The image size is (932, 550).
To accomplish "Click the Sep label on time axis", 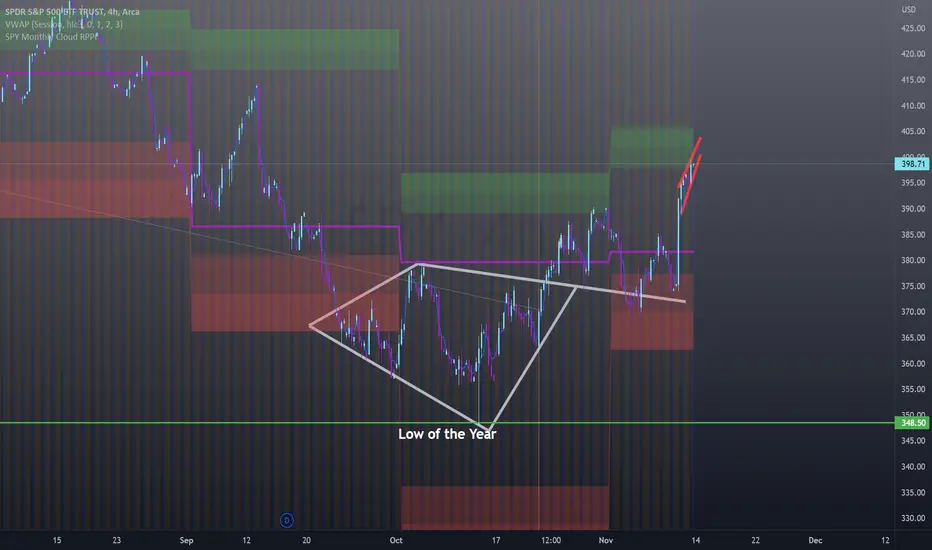I will click(x=187, y=540).
